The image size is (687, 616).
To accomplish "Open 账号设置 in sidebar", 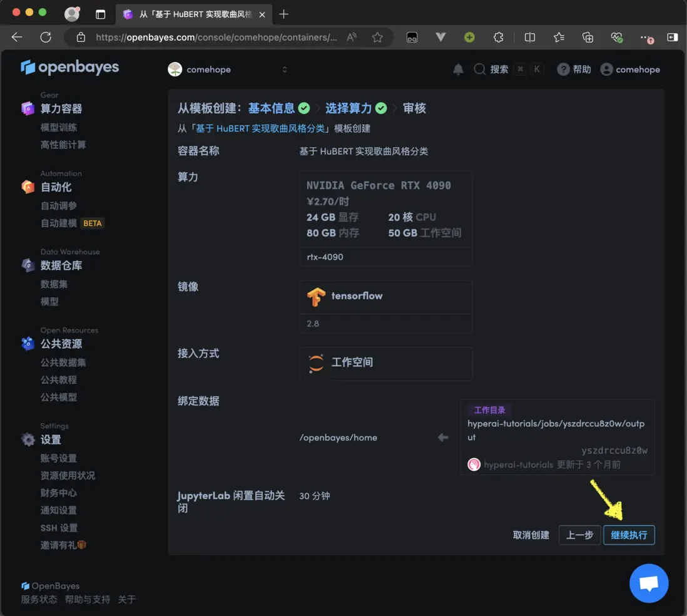I will (x=59, y=458).
